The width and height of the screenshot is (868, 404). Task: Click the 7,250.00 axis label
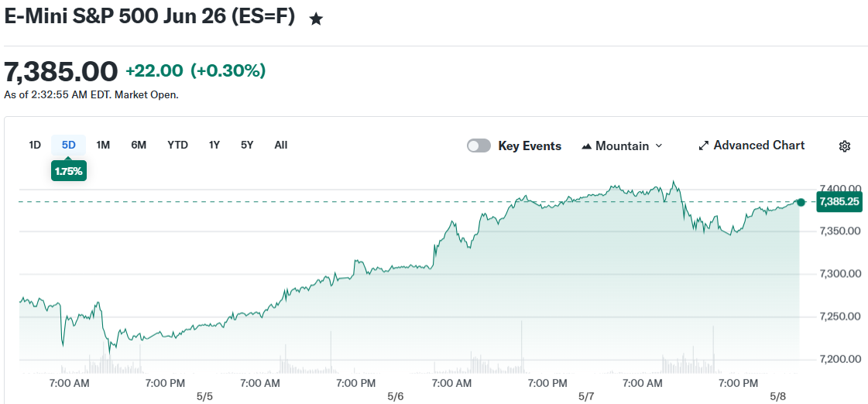click(840, 317)
